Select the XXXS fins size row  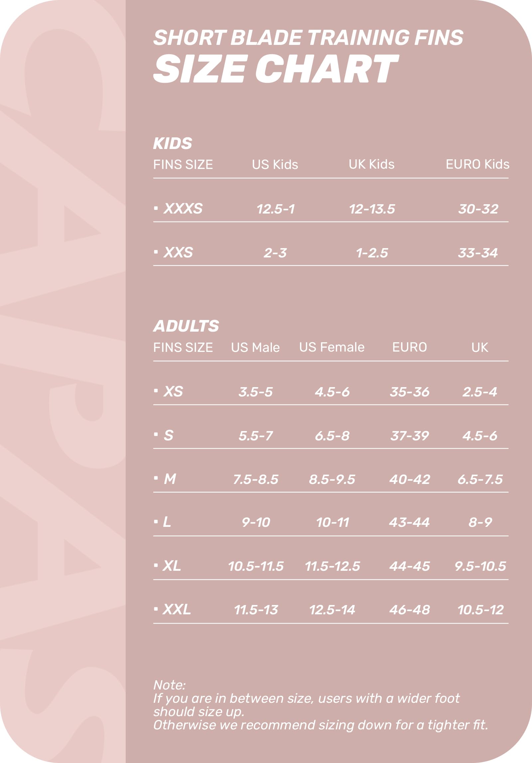(x=183, y=209)
